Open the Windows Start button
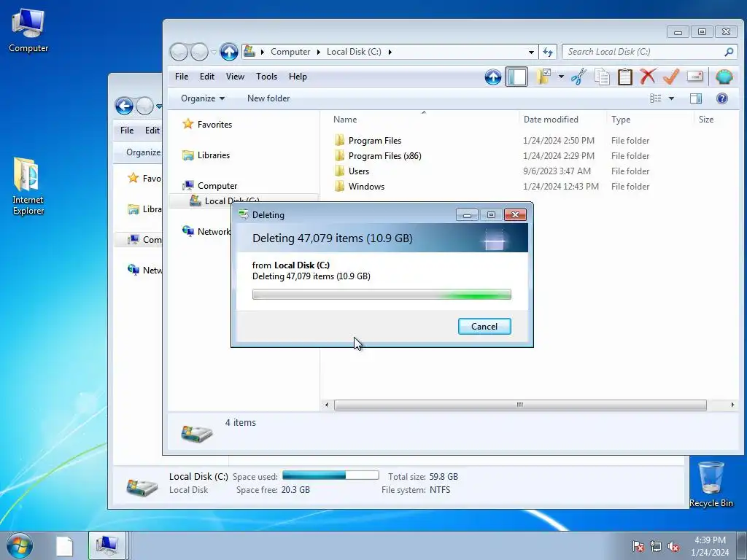The height and width of the screenshot is (560, 747). point(20,545)
